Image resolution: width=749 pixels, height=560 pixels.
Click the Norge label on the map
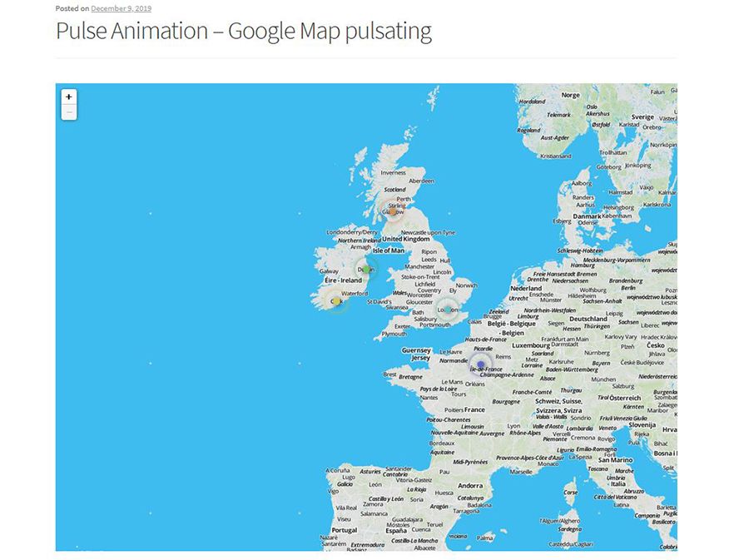tap(570, 95)
